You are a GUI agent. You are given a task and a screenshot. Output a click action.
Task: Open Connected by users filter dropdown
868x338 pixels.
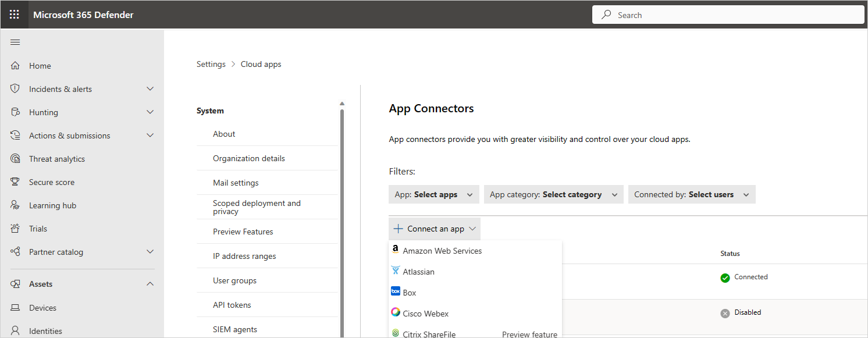[691, 195]
